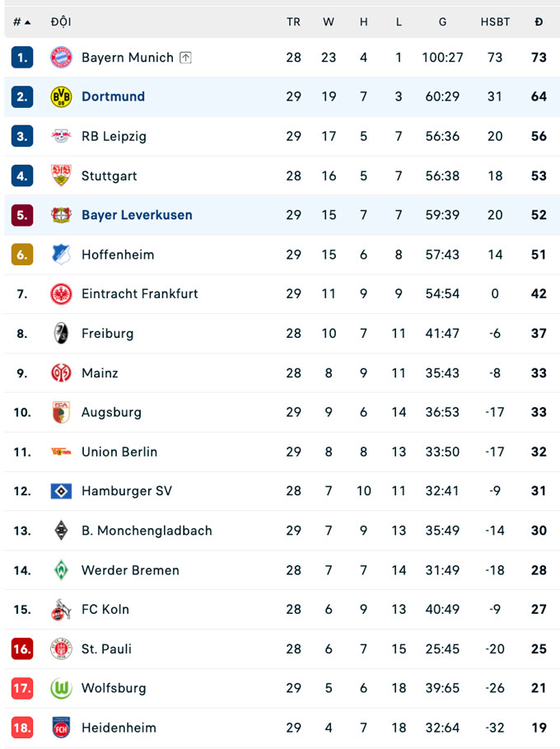Click the blue rank 1 position badge
Image resolution: width=560 pixels, height=749 pixels.
[x=22, y=57]
